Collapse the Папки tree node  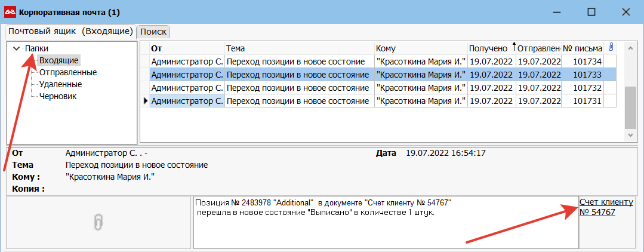pos(17,48)
